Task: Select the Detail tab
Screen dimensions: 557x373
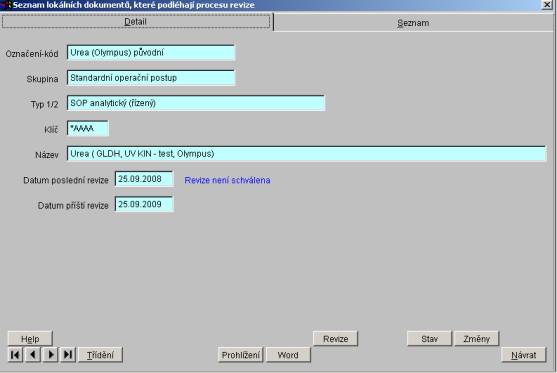Action: (135, 22)
